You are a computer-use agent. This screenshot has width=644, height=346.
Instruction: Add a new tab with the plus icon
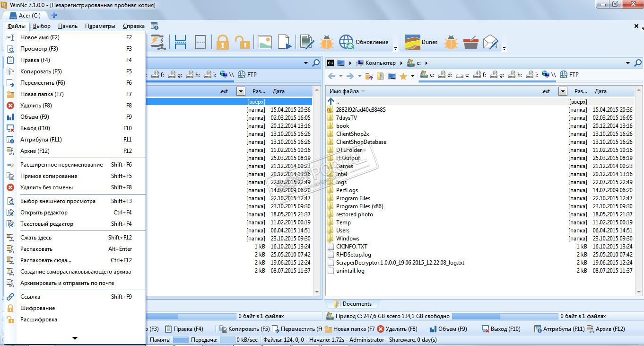[x=54, y=16]
